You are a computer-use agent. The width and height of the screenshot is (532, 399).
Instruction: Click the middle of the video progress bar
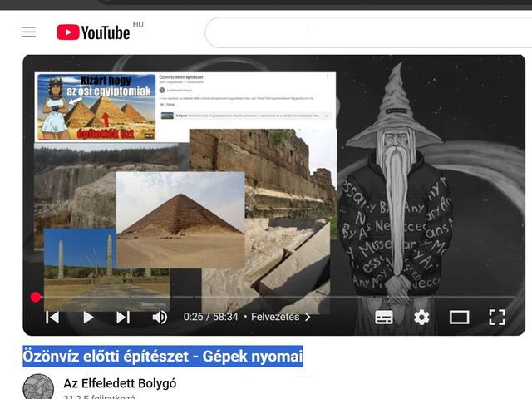(x=274, y=297)
